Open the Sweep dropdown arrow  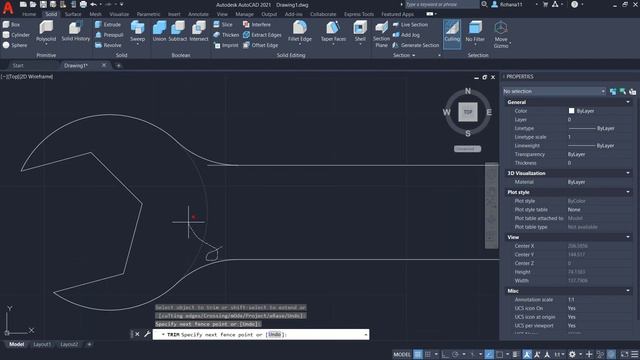pos(138,44)
